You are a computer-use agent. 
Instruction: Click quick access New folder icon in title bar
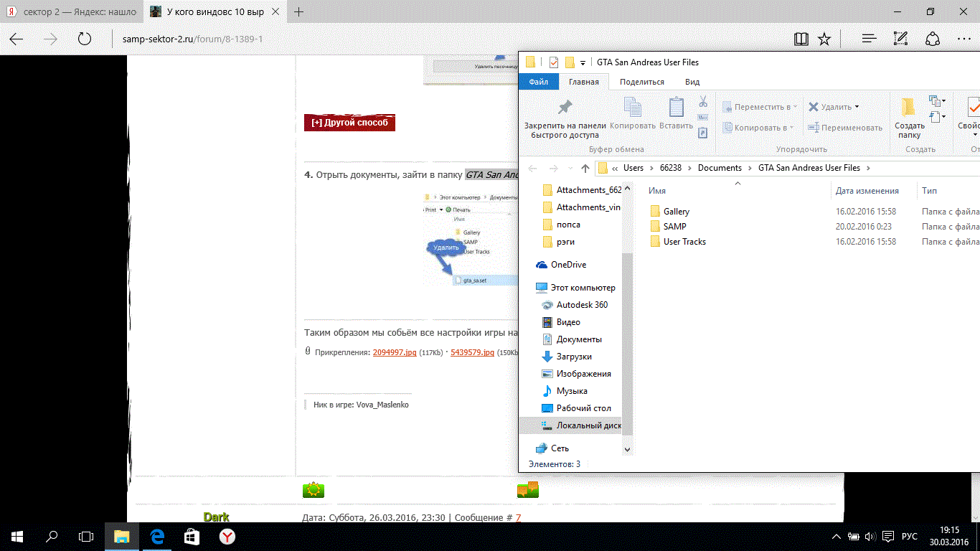570,62
